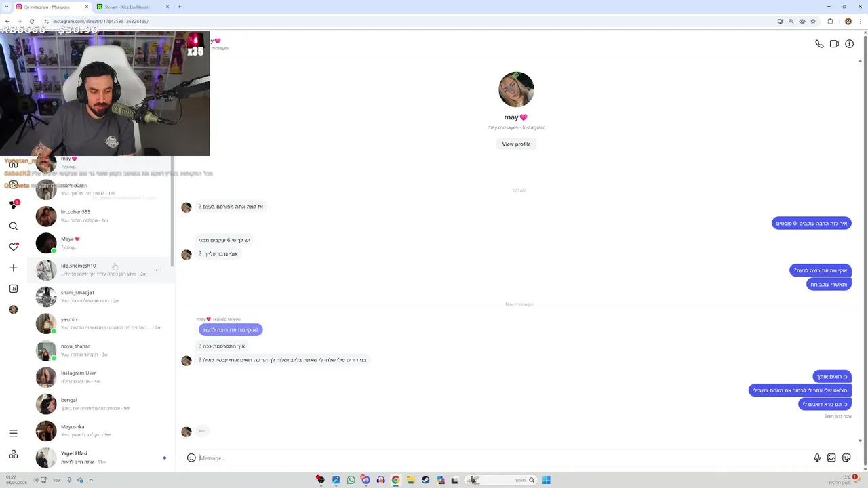Start a video call with may

834,44
